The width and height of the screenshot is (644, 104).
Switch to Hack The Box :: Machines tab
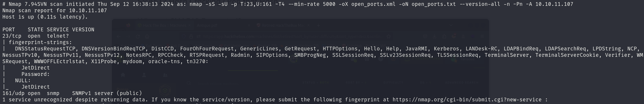(x=164, y=25)
